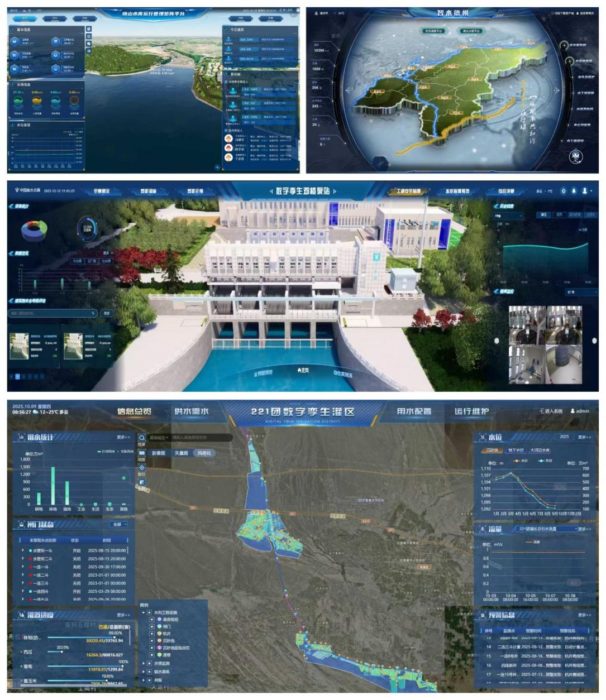The image size is (606, 700).
Task: Click the map search magnifier icon
Action: (142, 438)
